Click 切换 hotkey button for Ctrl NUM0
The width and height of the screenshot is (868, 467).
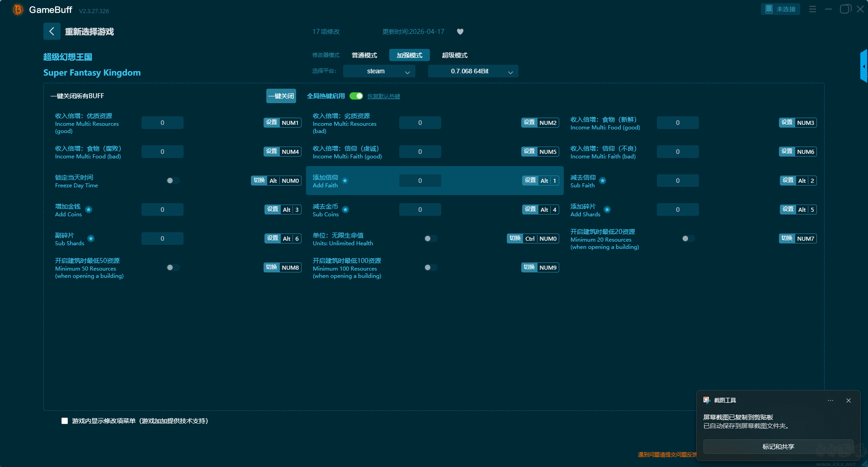515,238
